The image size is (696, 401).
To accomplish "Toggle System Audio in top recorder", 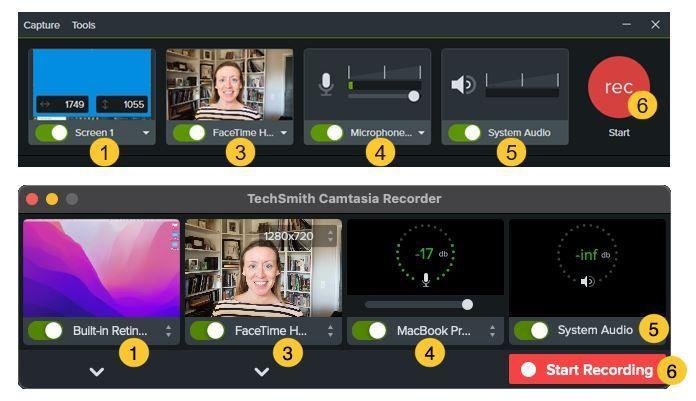I will [x=464, y=132].
